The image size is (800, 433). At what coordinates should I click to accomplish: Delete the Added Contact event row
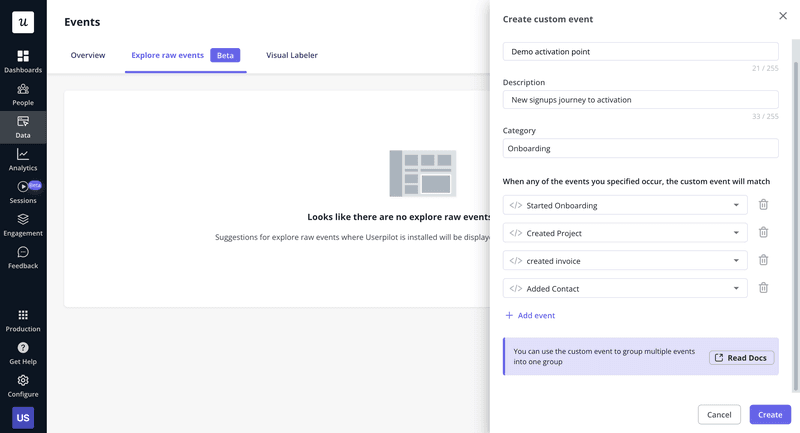tap(763, 288)
